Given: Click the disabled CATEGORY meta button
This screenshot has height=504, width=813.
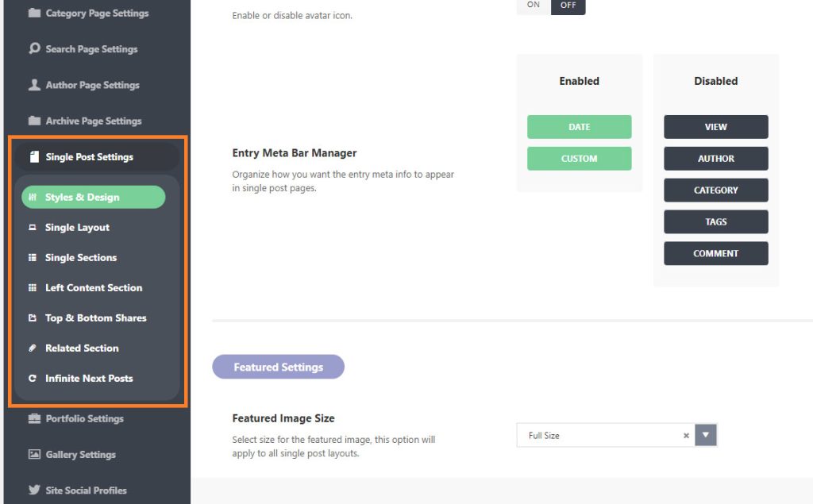Looking at the screenshot, I should [x=715, y=190].
